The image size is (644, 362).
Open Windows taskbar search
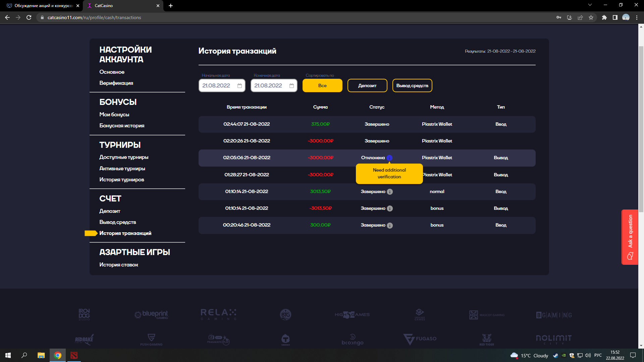pos(24,355)
